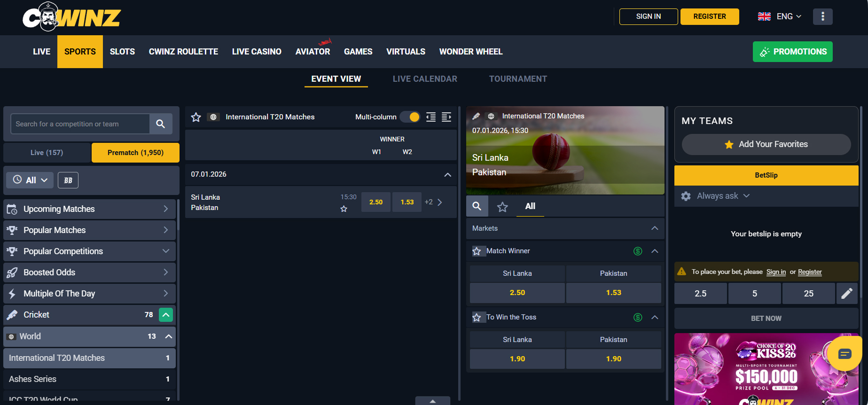
Task: Focus the competition or team search field
Action: [x=80, y=124]
